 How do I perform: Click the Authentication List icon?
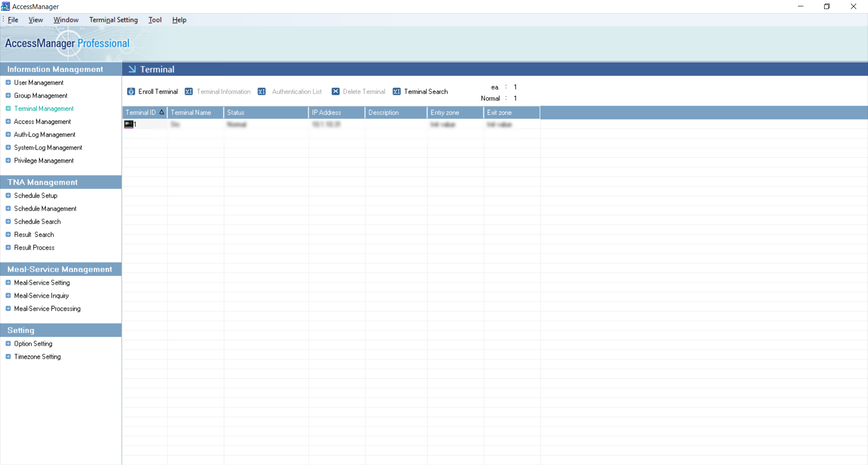(262, 91)
